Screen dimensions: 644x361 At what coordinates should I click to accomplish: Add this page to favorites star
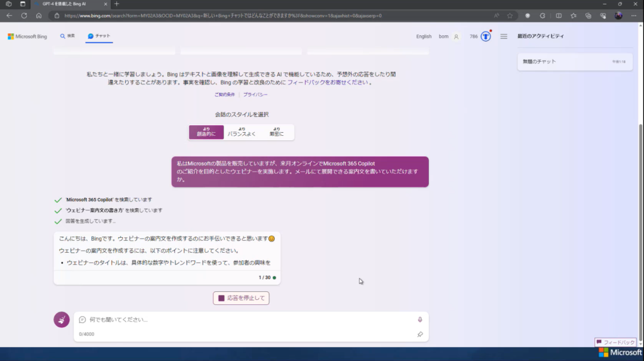(509, 16)
